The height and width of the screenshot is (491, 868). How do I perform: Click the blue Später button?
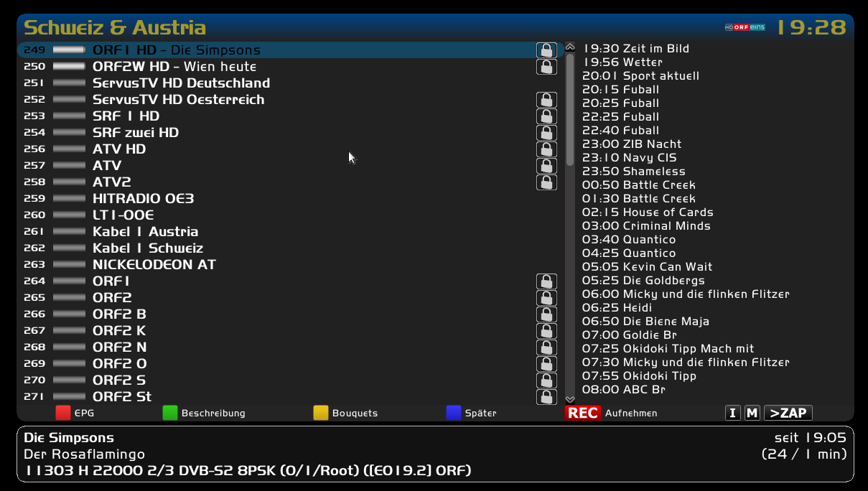454,413
